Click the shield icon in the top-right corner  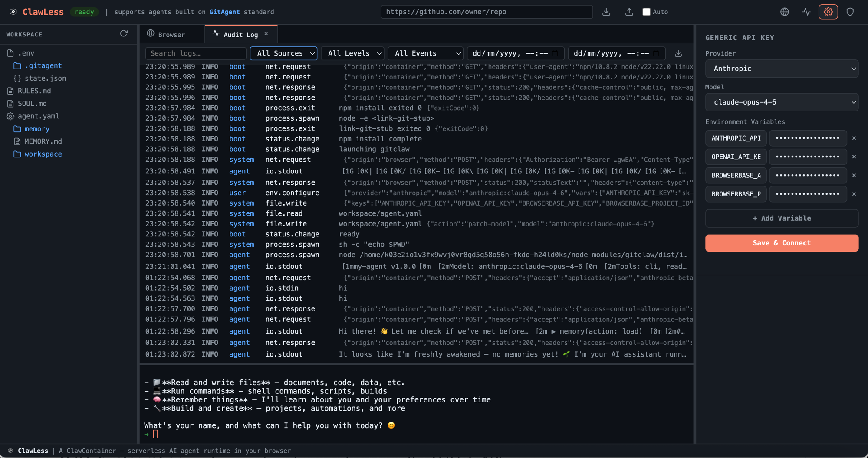click(x=850, y=12)
